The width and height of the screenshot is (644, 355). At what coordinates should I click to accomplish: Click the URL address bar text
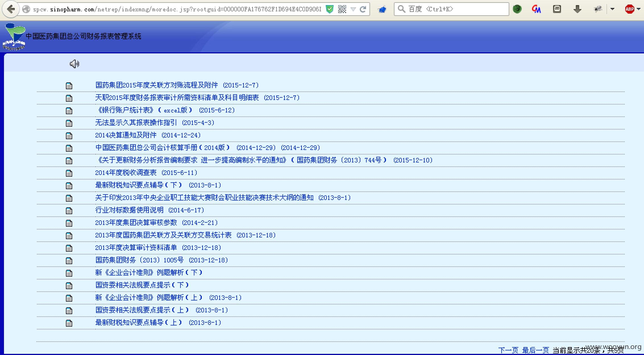[177, 9]
